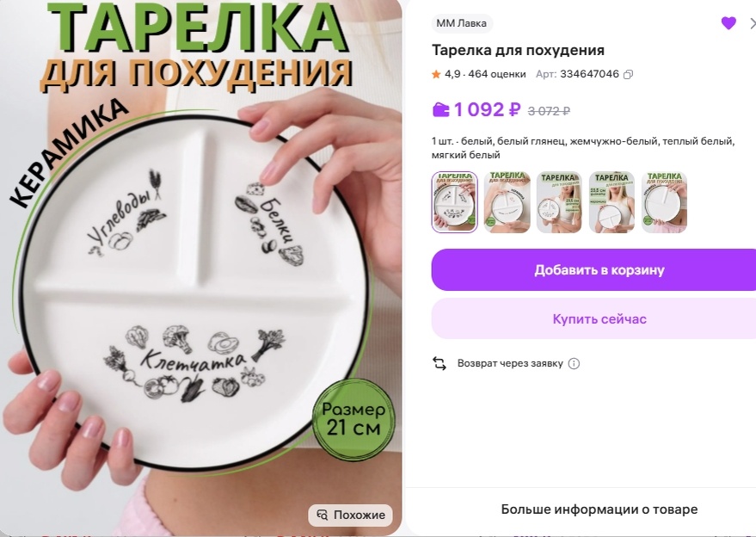Viewport: 756px width, 537px height.
Task: Click the return arrows icon
Action: pyautogui.click(x=439, y=363)
